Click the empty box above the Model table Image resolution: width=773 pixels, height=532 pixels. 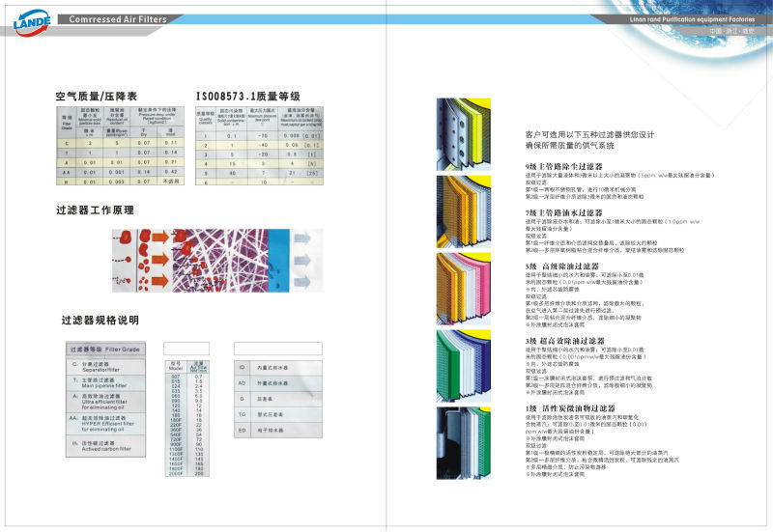click(186, 348)
